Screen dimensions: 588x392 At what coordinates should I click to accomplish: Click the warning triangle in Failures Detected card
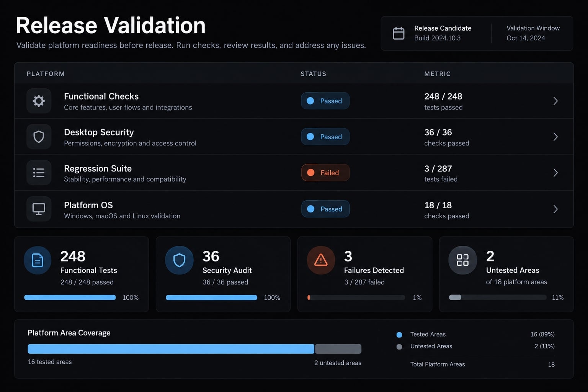point(321,260)
